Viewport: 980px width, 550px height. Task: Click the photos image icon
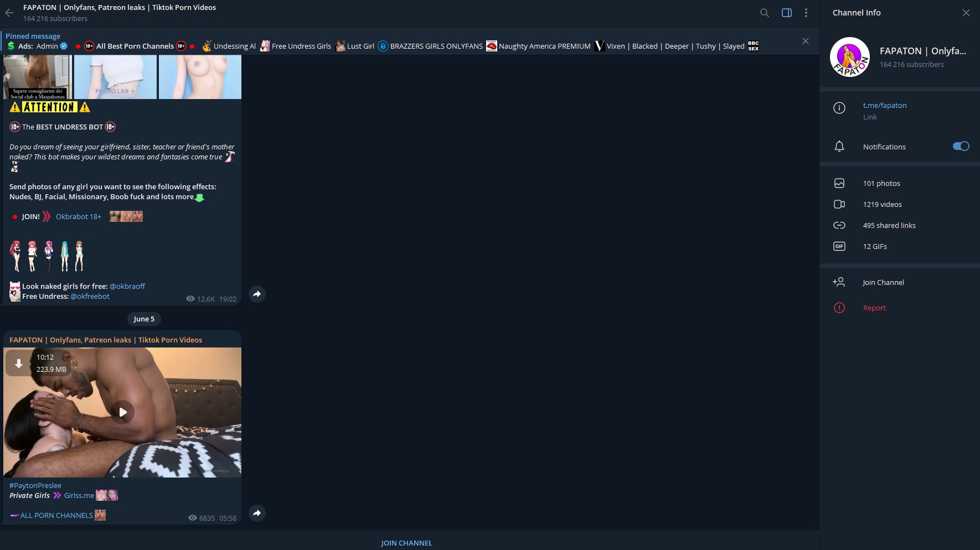pos(839,183)
